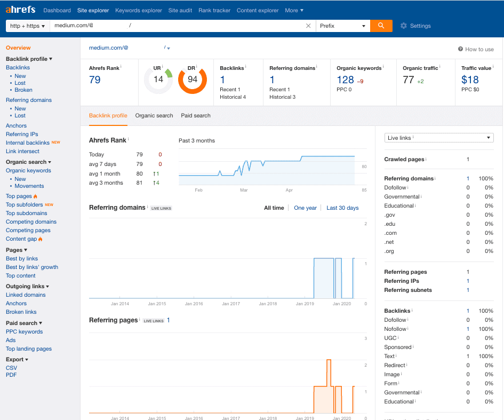Image resolution: width=504 pixels, height=420 pixels.
Task: Open the Live links dropdown
Action: click(x=438, y=138)
